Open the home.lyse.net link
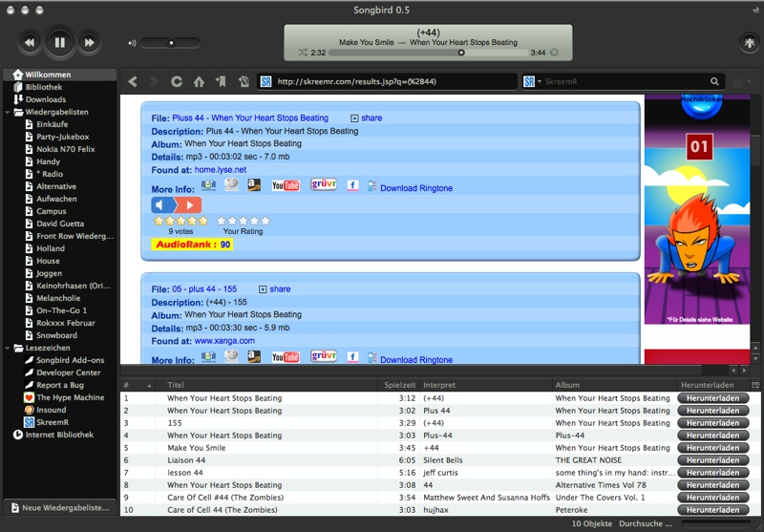 pyautogui.click(x=221, y=170)
